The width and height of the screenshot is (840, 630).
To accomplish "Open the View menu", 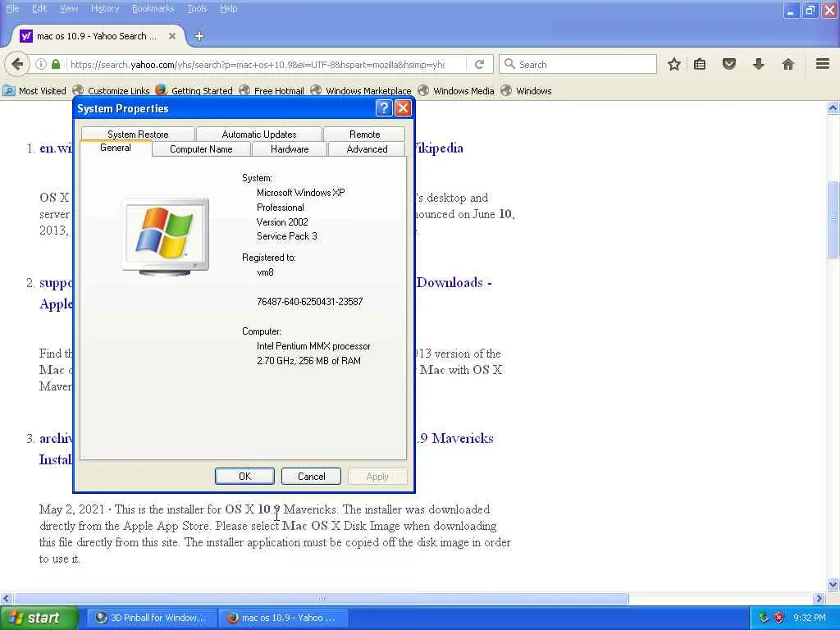I will [69, 8].
